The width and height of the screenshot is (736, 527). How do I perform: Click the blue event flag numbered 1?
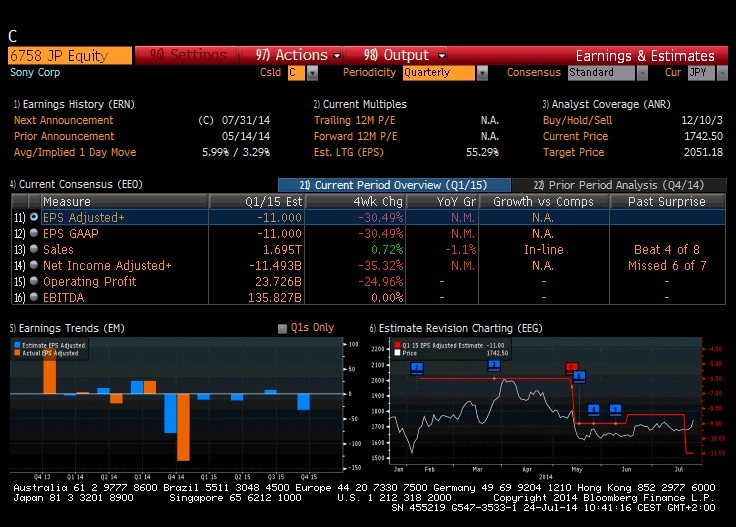[615, 410]
